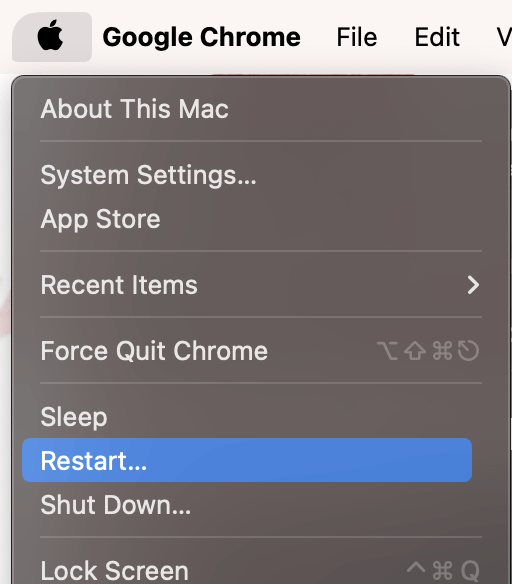
Task: Expand the Recent Items submenu chevron
Action: click(473, 285)
